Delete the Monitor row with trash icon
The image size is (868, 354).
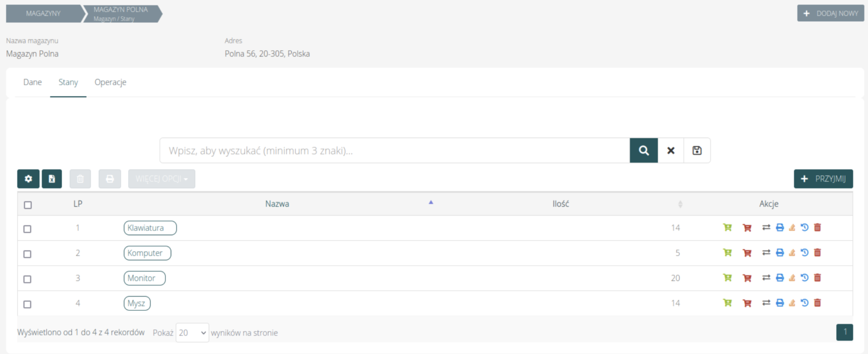(818, 278)
